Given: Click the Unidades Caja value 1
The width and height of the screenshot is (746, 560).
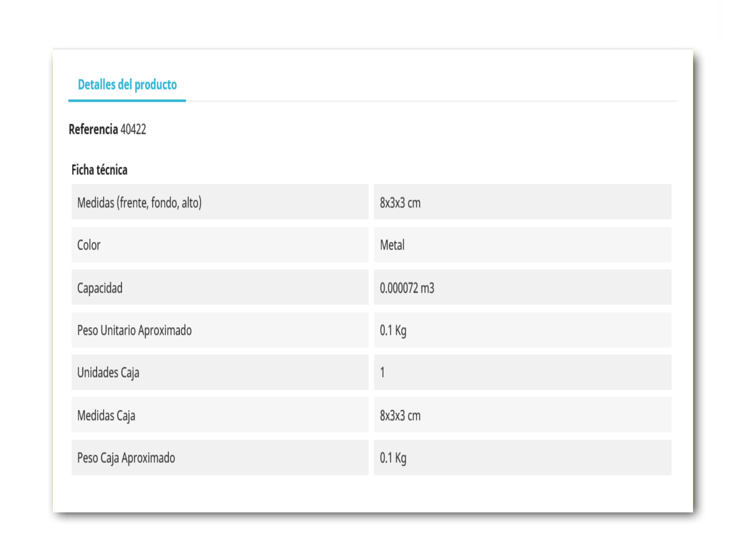Looking at the screenshot, I should tap(382, 372).
